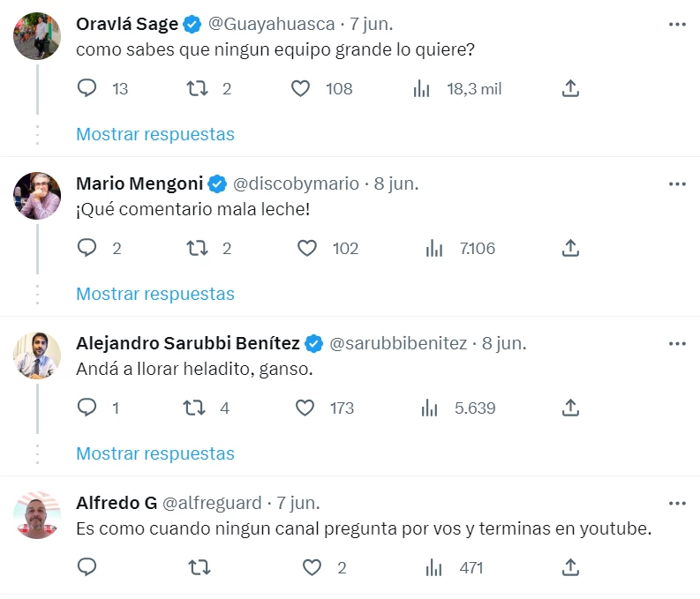The image size is (700, 599).
Task: Reply to Alfredo G's tweet
Action: pyautogui.click(x=87, y=567)
